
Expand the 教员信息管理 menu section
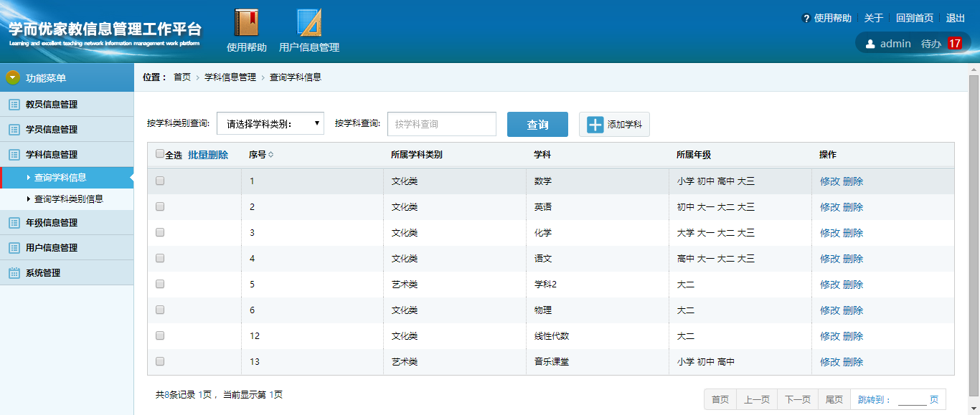click(52, 105)
